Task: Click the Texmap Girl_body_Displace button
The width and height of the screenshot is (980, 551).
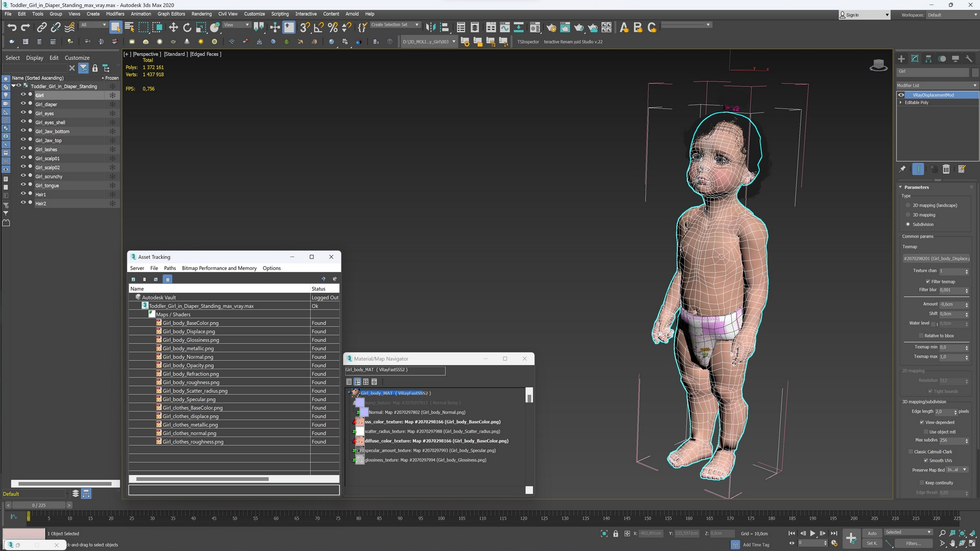Action: [936, 259]
